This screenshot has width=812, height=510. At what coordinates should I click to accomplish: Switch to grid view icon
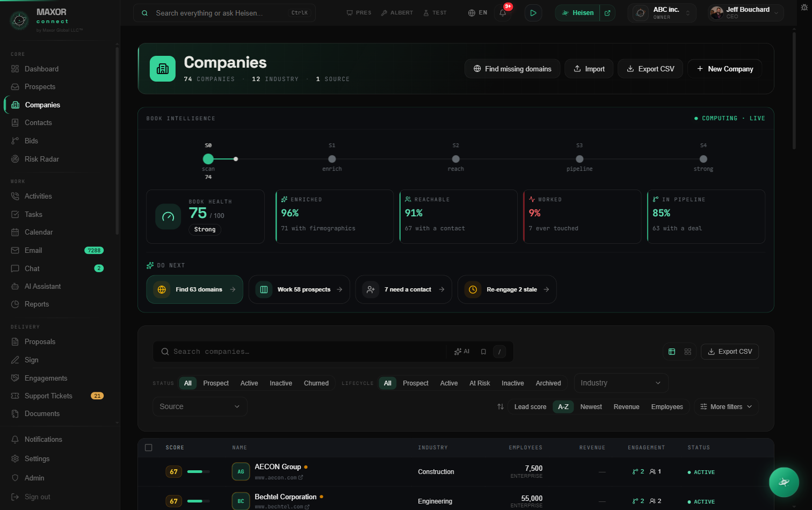[x=688, y=352]
